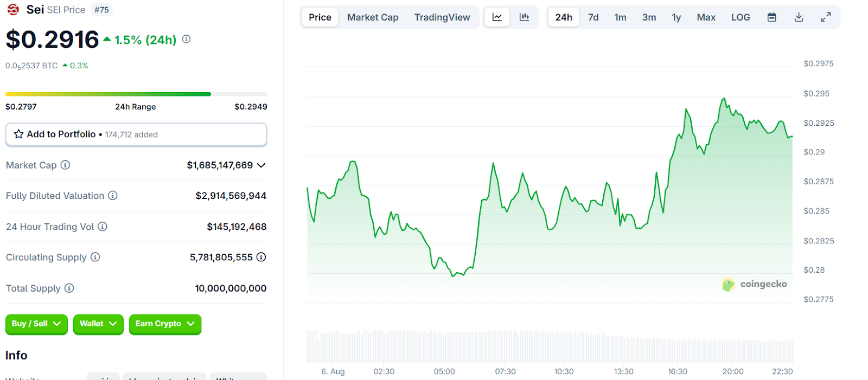
Task: Click the $0.2916 price text
Action: click(x=52, y=40)
